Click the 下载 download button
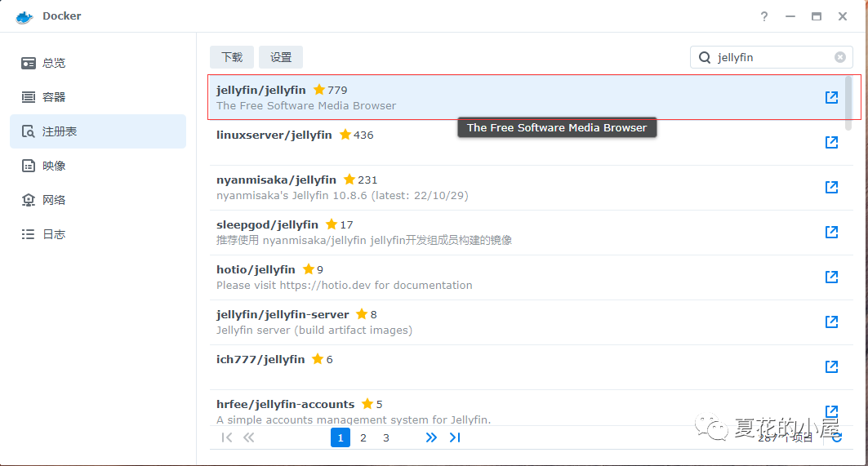 [232, 57]
